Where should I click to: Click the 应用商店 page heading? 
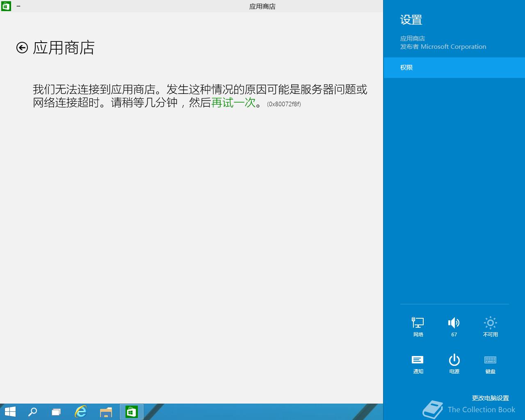(x=64, y=48)
